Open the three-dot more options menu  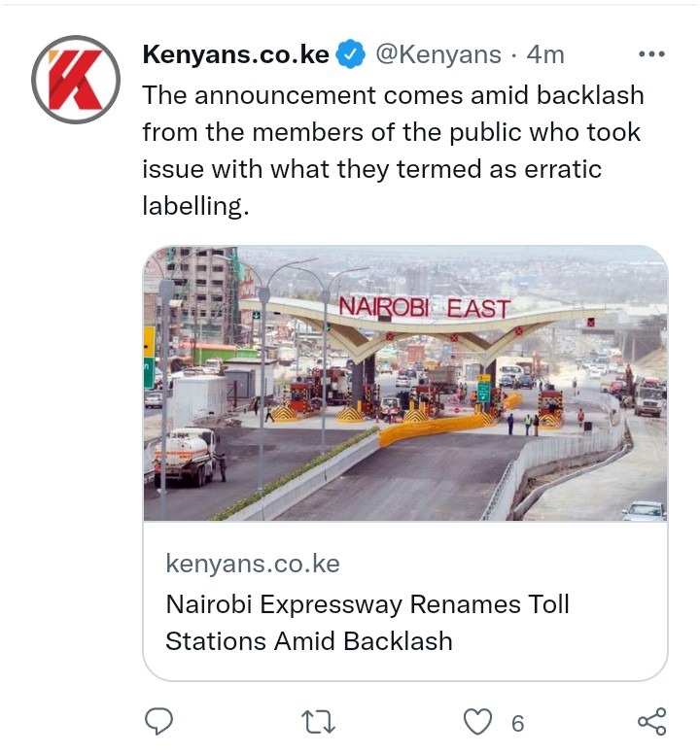(x=651, y=53)
